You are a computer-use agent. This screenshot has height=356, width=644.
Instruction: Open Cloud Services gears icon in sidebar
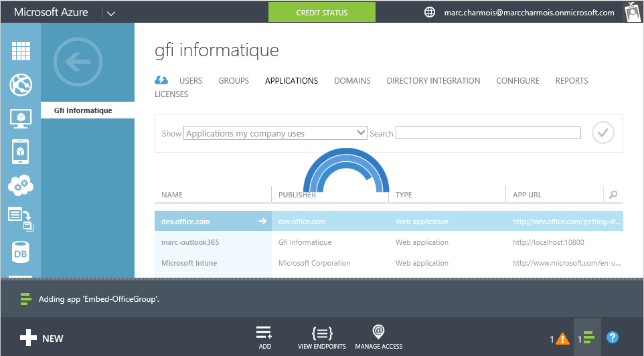pyautogui.click(x=21, y=185)
